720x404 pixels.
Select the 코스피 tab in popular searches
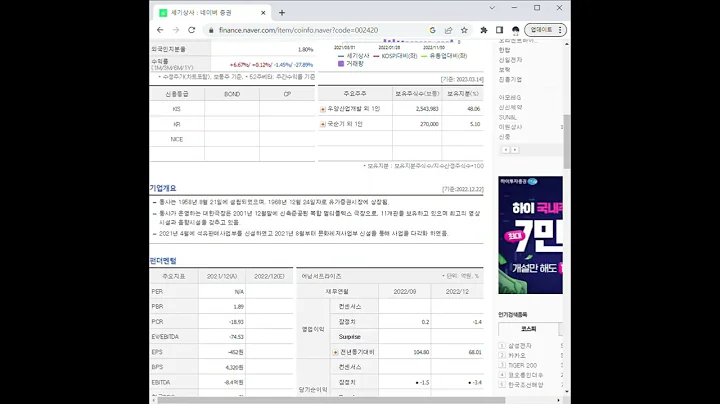pyautogui.click(x=529, y=329)
